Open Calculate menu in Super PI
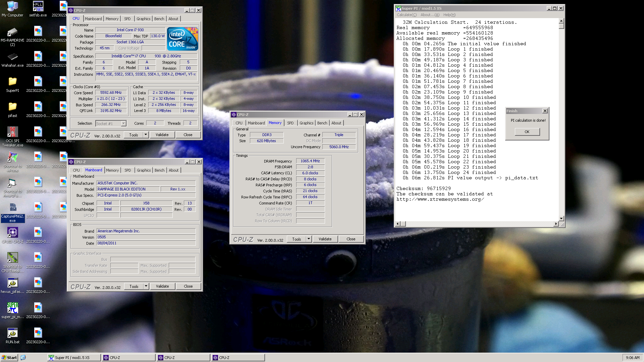The width and height of the screenshot is (644, 362). click(x=407, y=15)
